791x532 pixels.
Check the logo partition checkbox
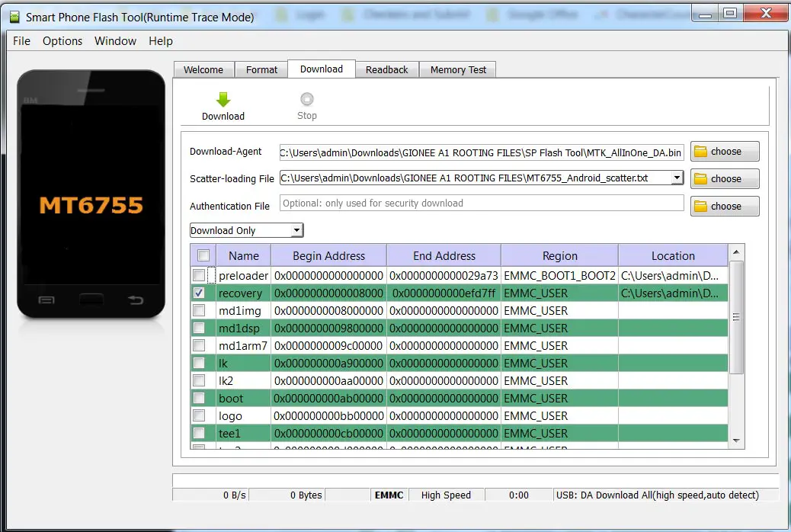[x=199, y=416]
